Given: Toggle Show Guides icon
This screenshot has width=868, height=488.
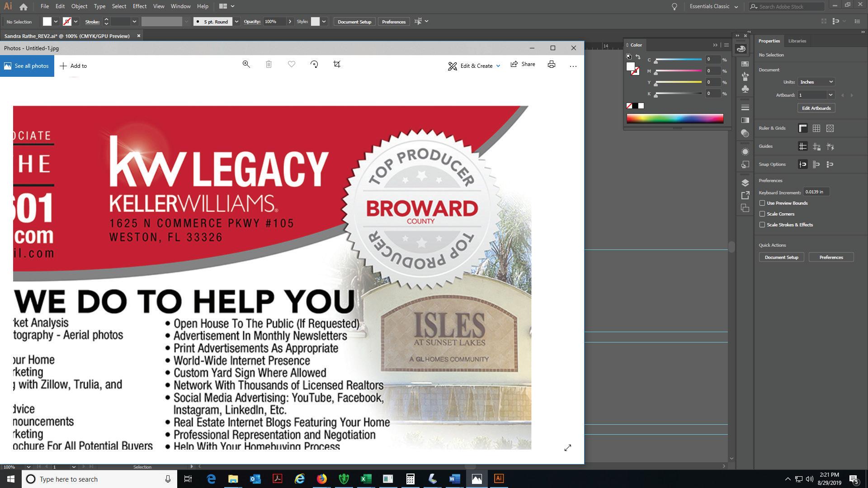Looking at the screenshot, I should pos(803,146).
